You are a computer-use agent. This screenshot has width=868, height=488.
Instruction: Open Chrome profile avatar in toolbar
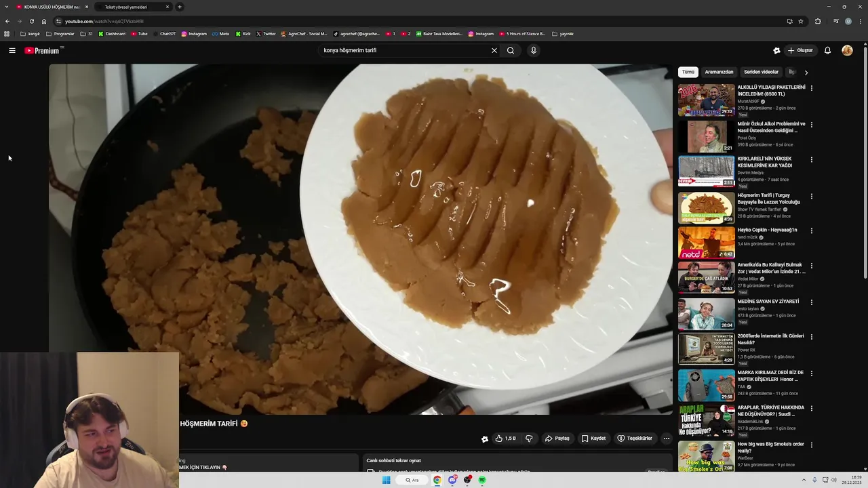tap(848, 21)
